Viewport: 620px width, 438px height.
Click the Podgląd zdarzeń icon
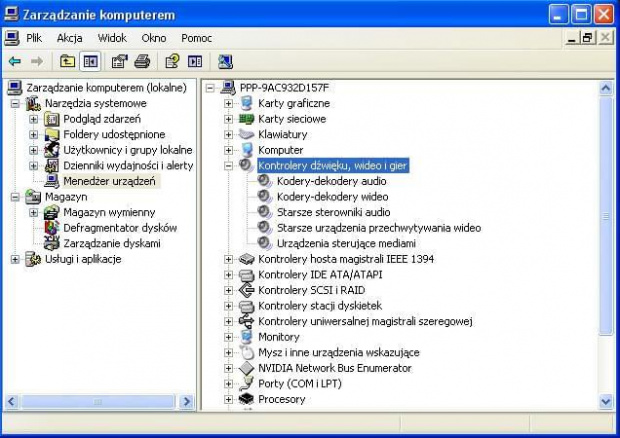[x=52, y=119]
